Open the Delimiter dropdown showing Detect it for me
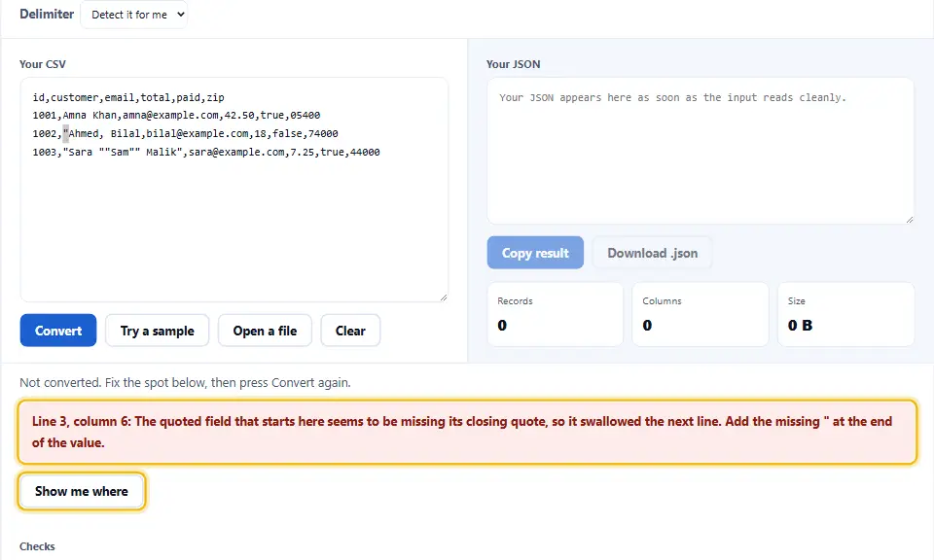The image size is (934, 560). tap(133, 15)
